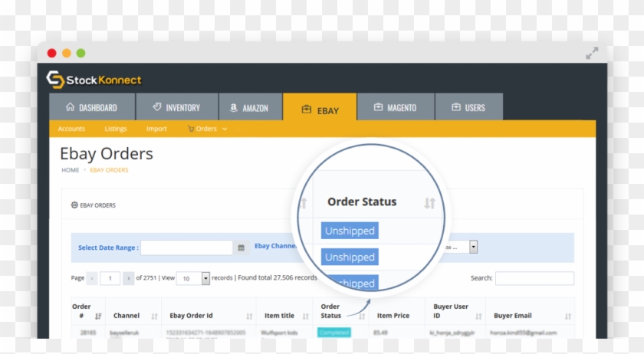This screenshot has width=644, height=354.
Task: Open the Inventory tab
Action: (x=177, y=107)
